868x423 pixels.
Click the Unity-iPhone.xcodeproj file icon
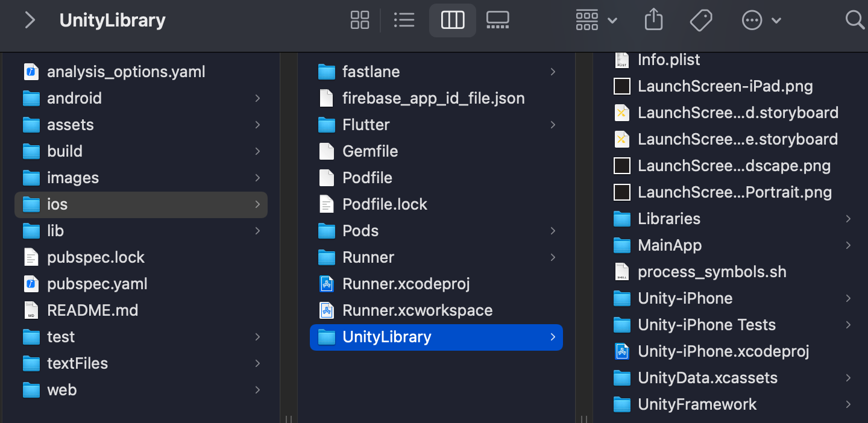point(622,351)
